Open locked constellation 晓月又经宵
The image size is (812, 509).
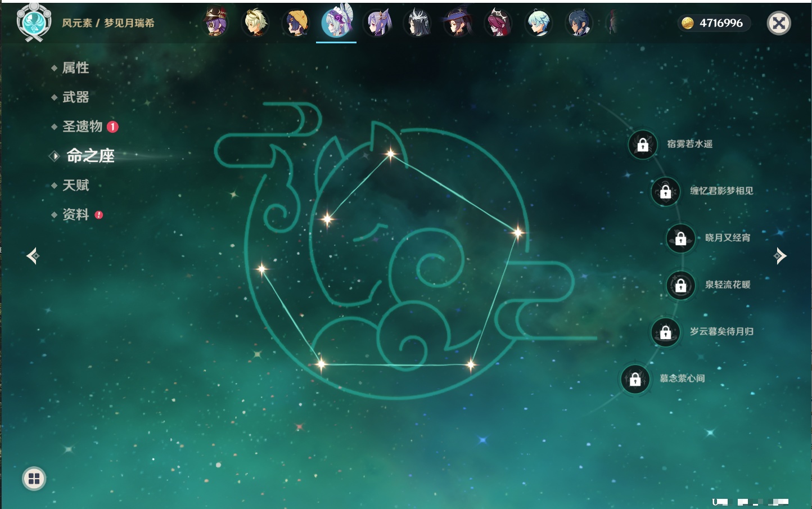(x=681, y=238)
